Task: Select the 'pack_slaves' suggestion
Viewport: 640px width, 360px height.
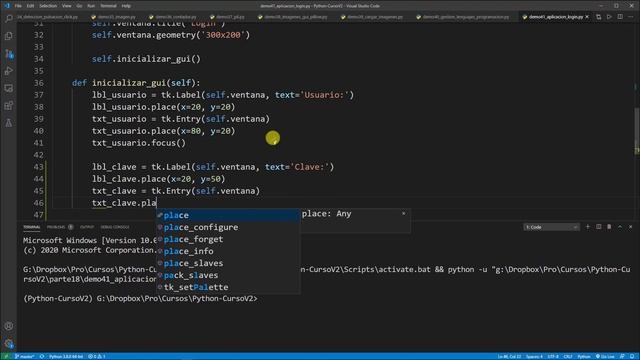Action: (x=228, y=275)
